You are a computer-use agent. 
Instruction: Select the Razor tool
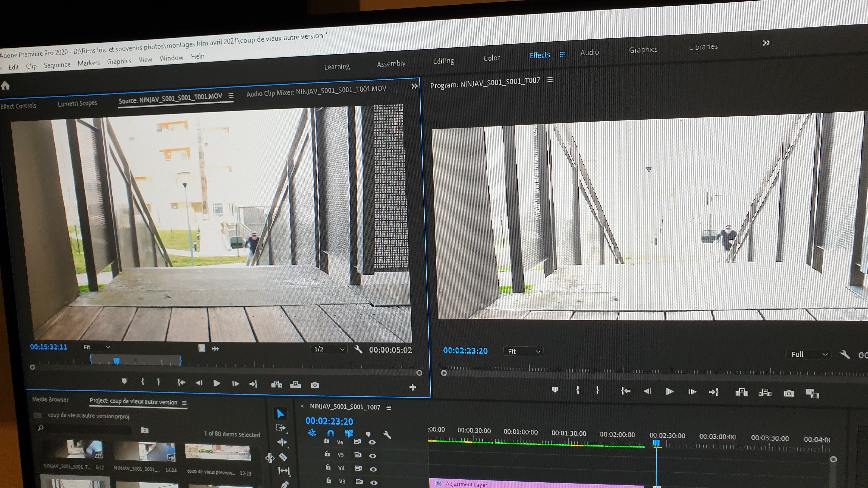click(x=283, y=457)
